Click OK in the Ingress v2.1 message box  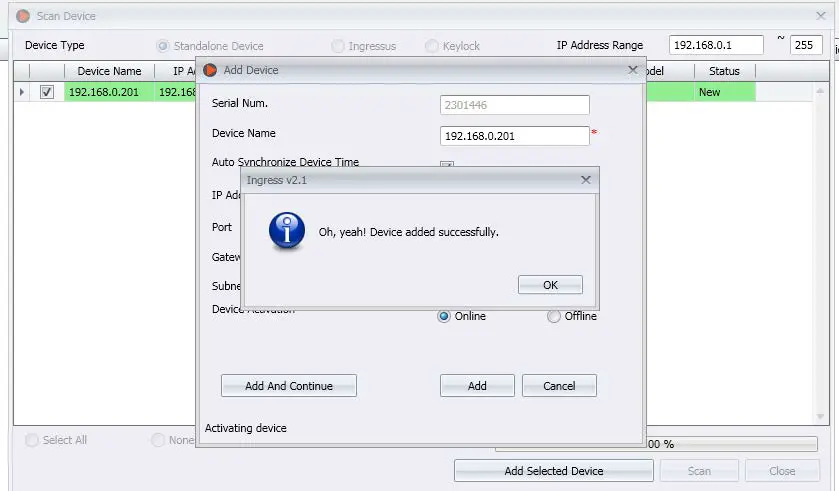[550, 285]
